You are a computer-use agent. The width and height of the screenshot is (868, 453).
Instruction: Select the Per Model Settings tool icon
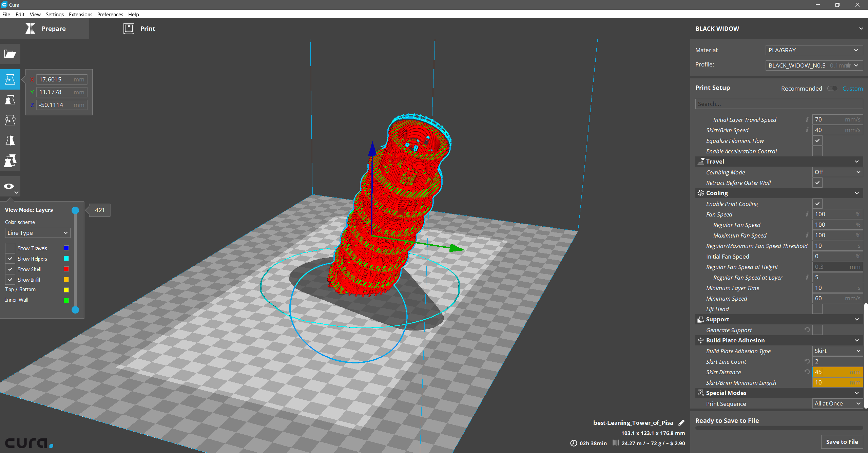pyautogui.click(x=10, y=161)
